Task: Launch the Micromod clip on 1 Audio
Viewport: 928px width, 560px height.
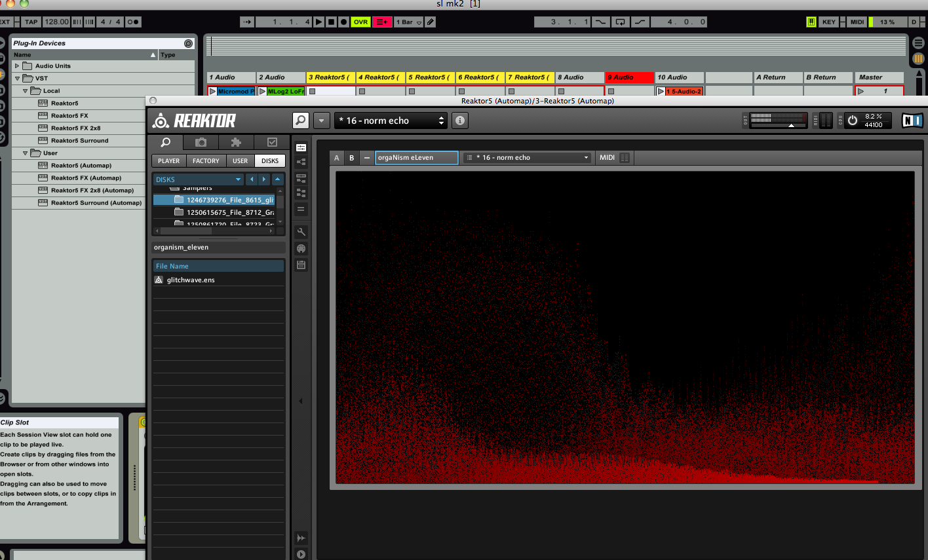Action: [x=212, y=92]
